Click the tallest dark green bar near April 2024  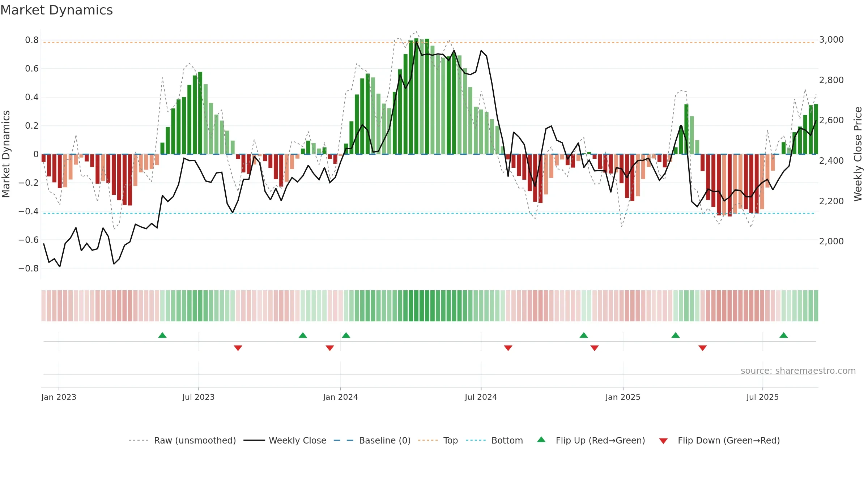click(x=416, y=96)
